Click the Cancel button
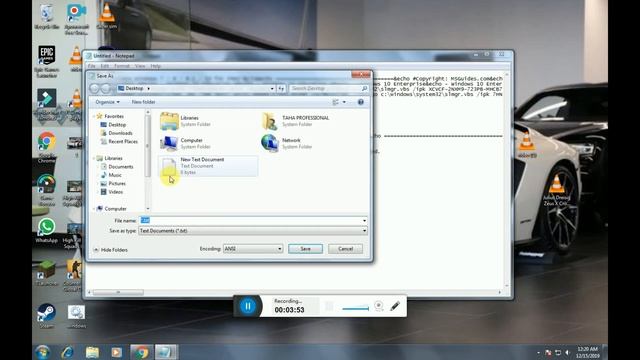 (x=345, y=249)
